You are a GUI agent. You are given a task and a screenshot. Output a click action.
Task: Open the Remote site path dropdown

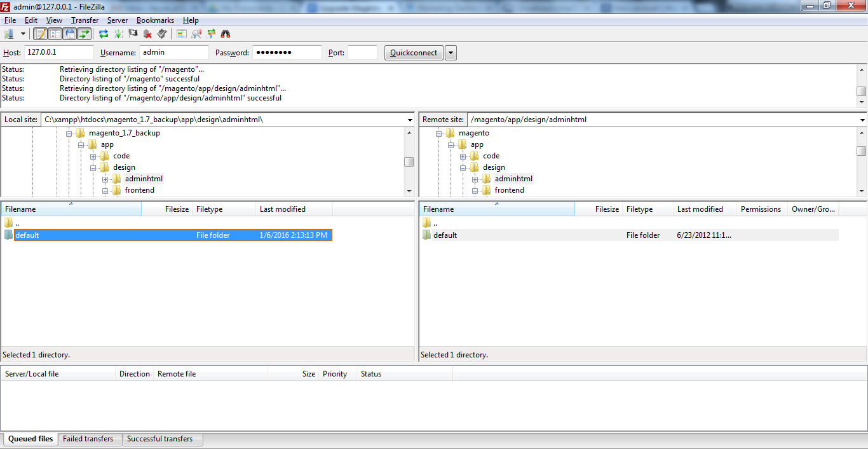click(x=862, y=120)
